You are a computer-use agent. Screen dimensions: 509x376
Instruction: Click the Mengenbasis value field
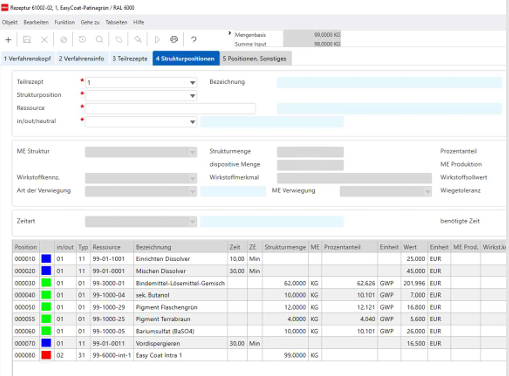312,35
